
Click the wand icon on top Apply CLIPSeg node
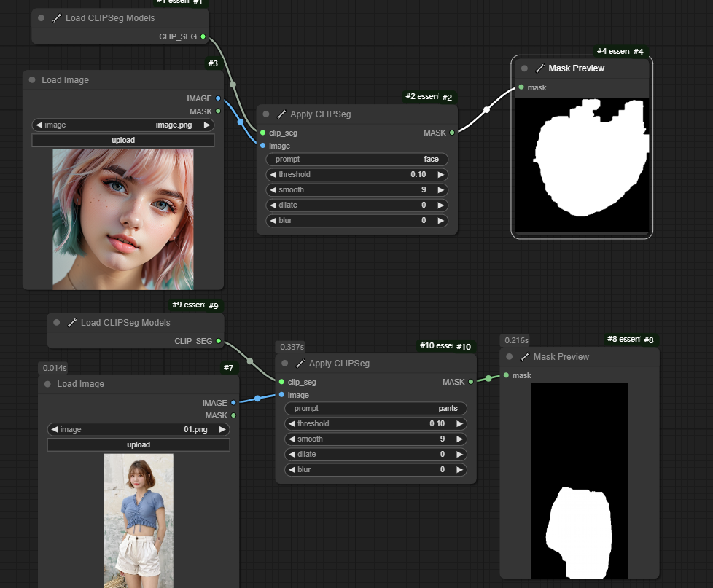click(x=281, y=114)
